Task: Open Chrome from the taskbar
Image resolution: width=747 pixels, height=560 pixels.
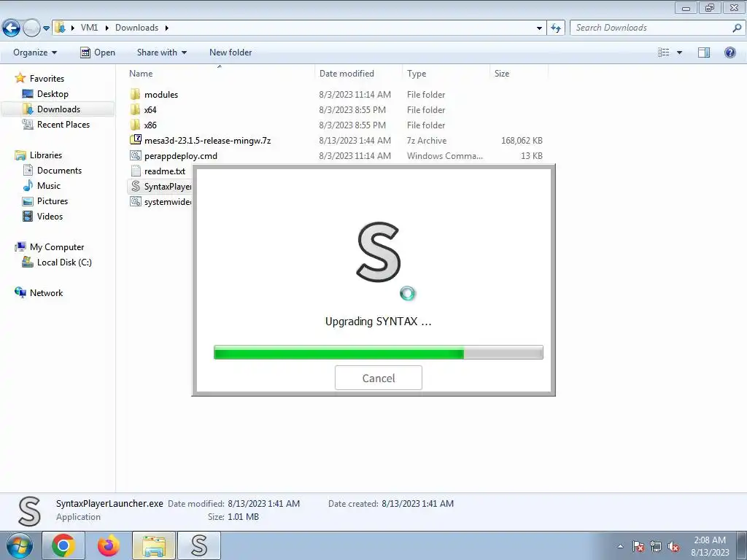Action: (x=63, y=545)
